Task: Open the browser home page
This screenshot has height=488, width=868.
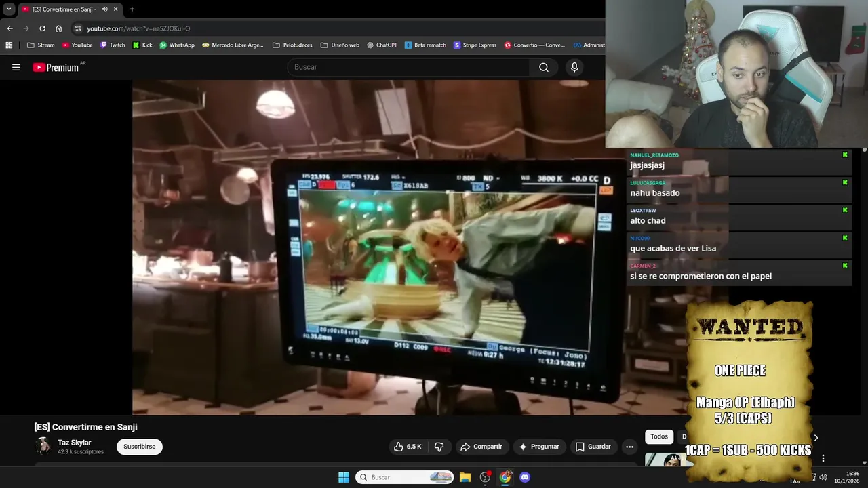Action: [x=58, y=28]
